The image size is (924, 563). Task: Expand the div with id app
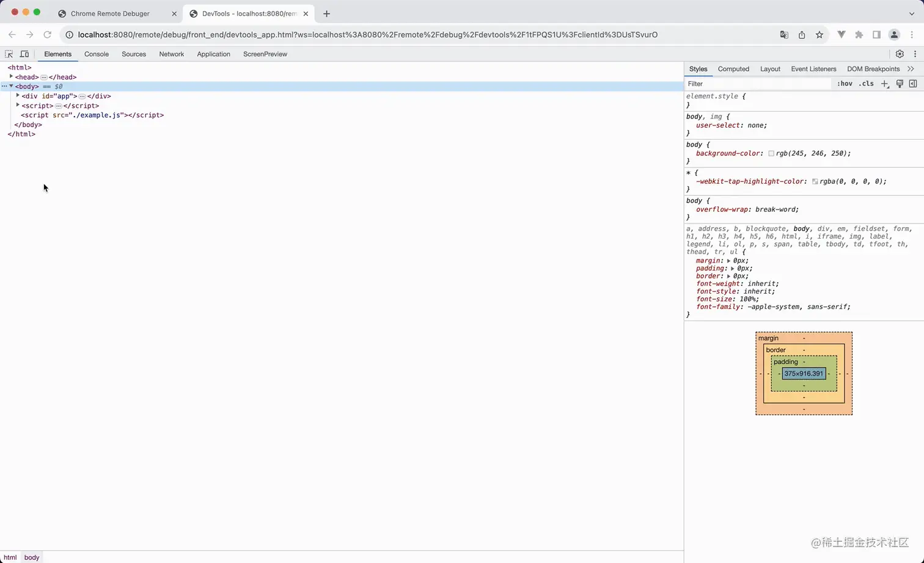pyautogui.click(x=17, y=96)
